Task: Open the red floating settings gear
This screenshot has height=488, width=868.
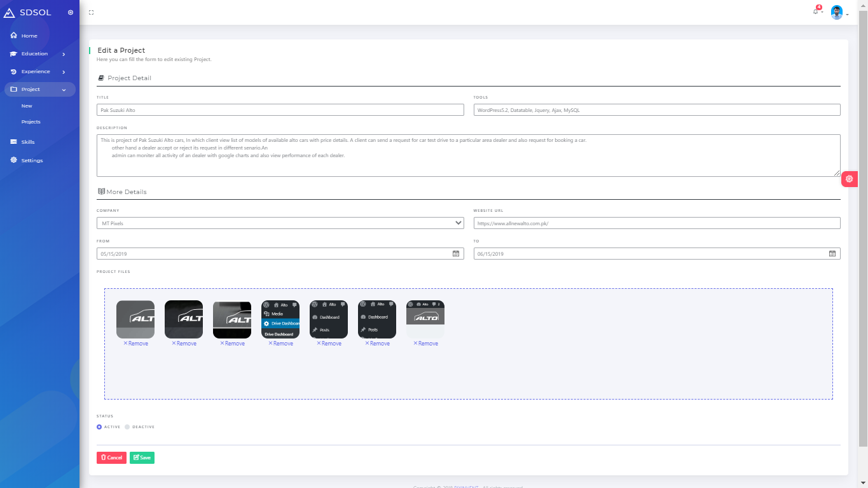Action: click(850, 179)
